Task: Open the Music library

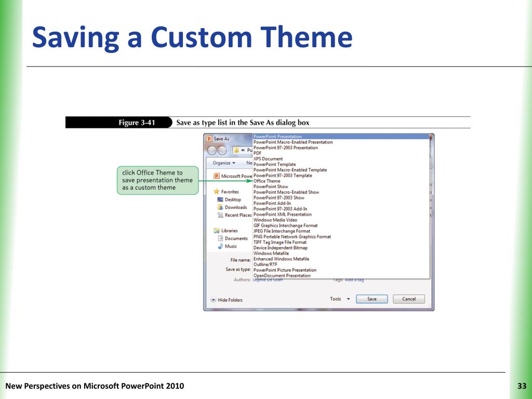Action: pos(228,246)
